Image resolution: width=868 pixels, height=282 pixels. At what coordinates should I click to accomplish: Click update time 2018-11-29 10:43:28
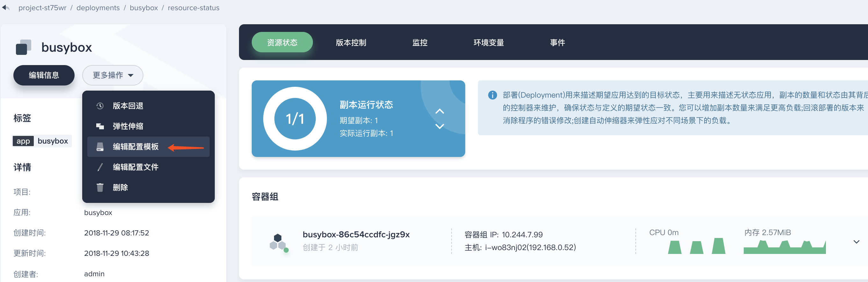(x=116, y=253)
